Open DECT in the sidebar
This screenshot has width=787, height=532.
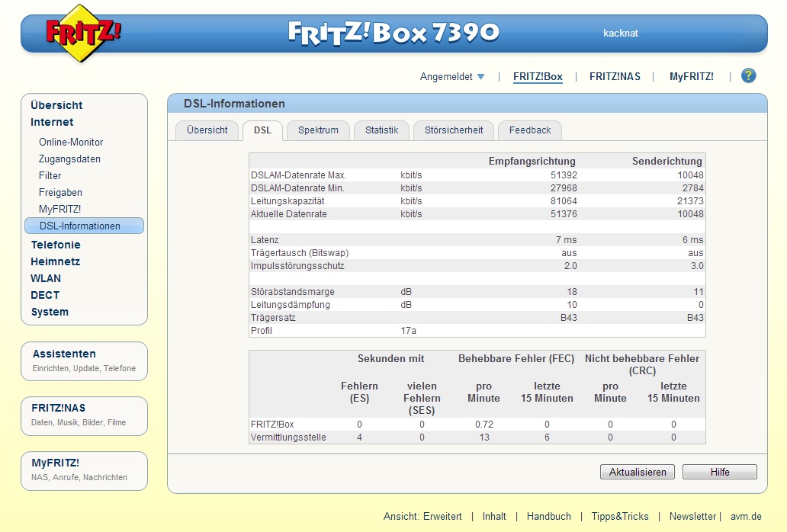coord(45,295)
